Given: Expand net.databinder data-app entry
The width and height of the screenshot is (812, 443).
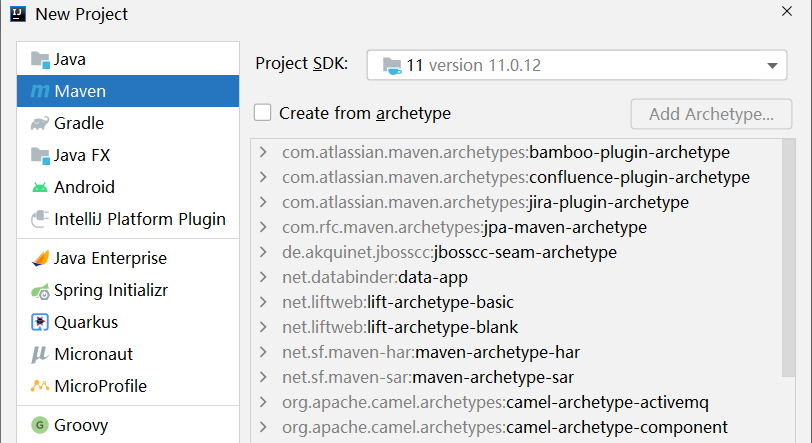Looking at the screenshot, I should coord(263,277).
